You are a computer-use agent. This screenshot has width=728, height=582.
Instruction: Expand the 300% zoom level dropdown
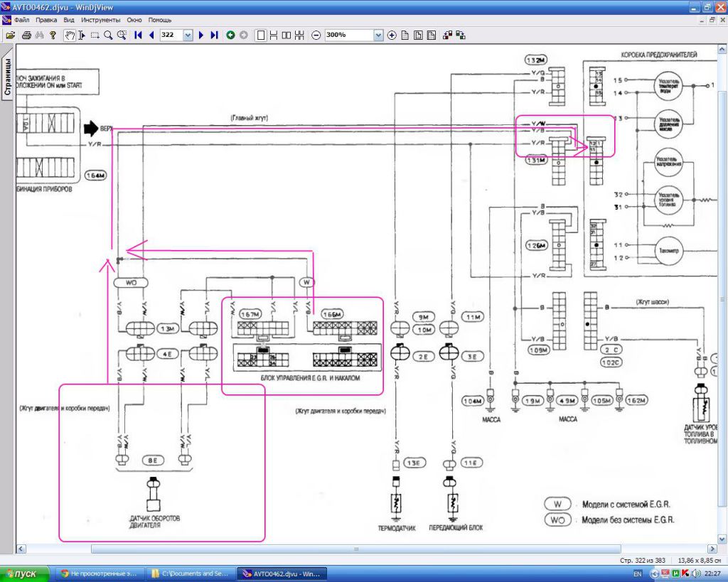tap(378, 35)
